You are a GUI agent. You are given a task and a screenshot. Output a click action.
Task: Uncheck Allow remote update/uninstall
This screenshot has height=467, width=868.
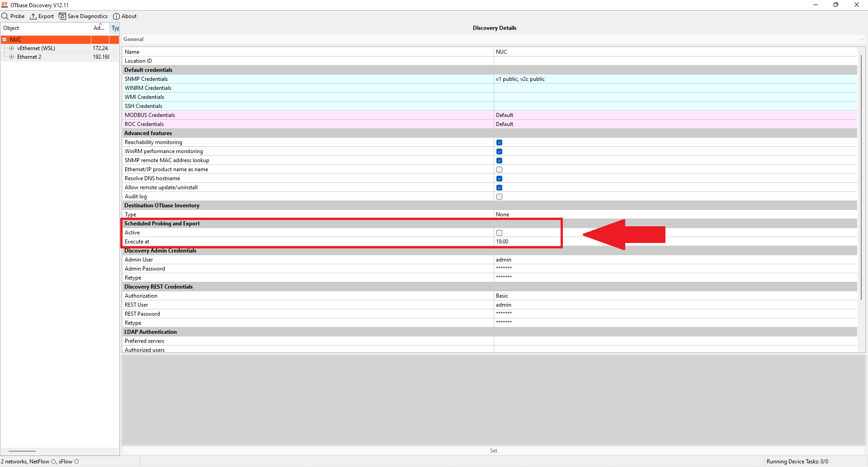[499, 187]
